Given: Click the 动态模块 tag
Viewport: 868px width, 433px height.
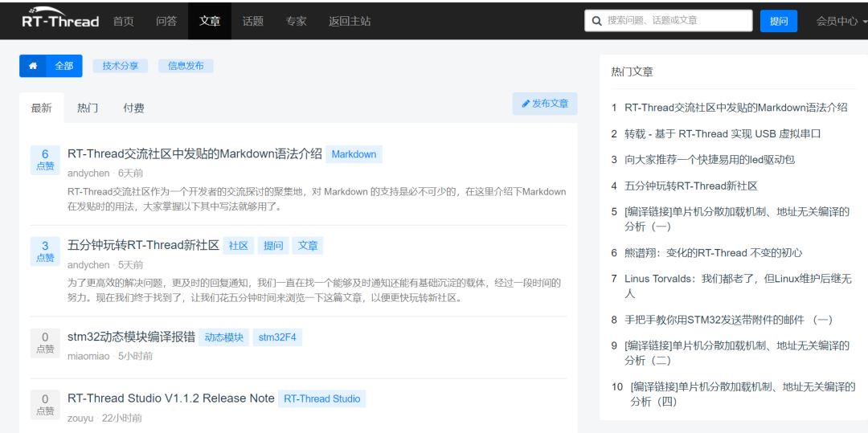Looking at the screenshot, I should point(223,337).
